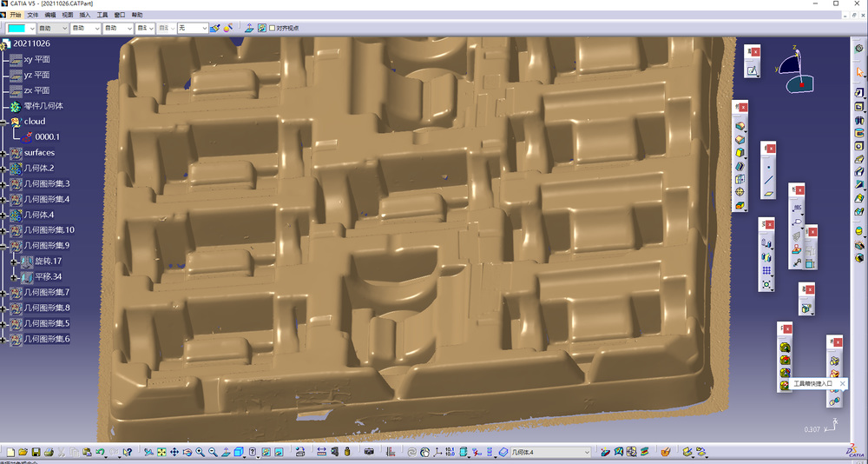The height and width of the screenshot is (464, 868).
Task: Click the Fit All In icon
Action: [161, 452]
